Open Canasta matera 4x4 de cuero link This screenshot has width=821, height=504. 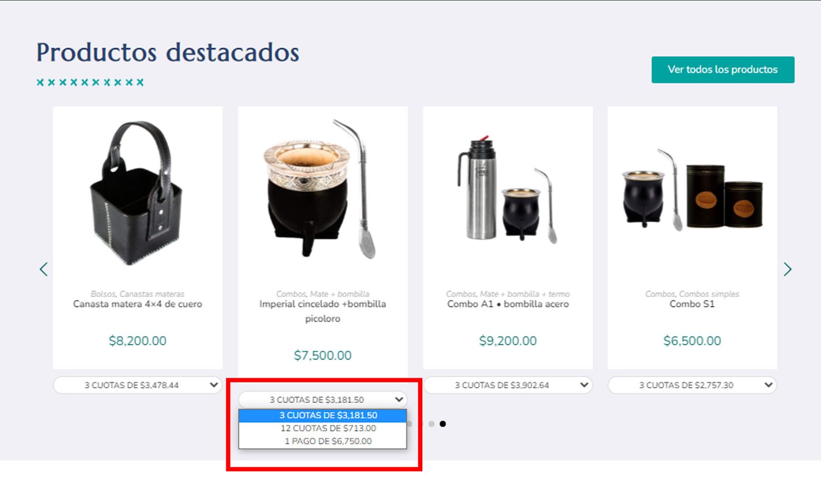pos(138,304)
